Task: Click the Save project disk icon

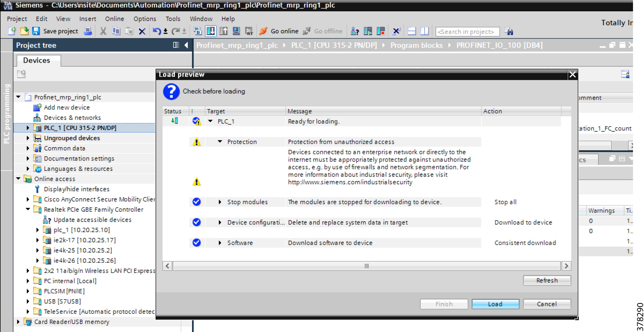Action: point(36,31)
